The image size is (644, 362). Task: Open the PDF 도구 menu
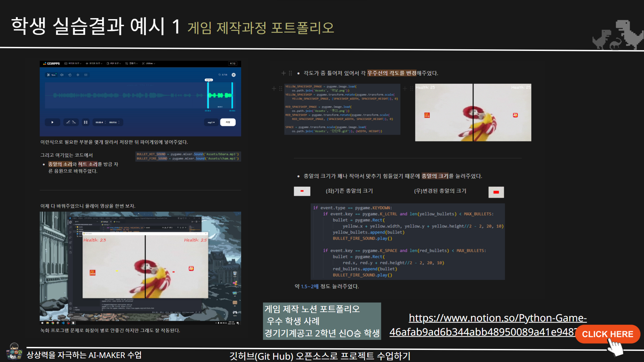pos(114,63)
